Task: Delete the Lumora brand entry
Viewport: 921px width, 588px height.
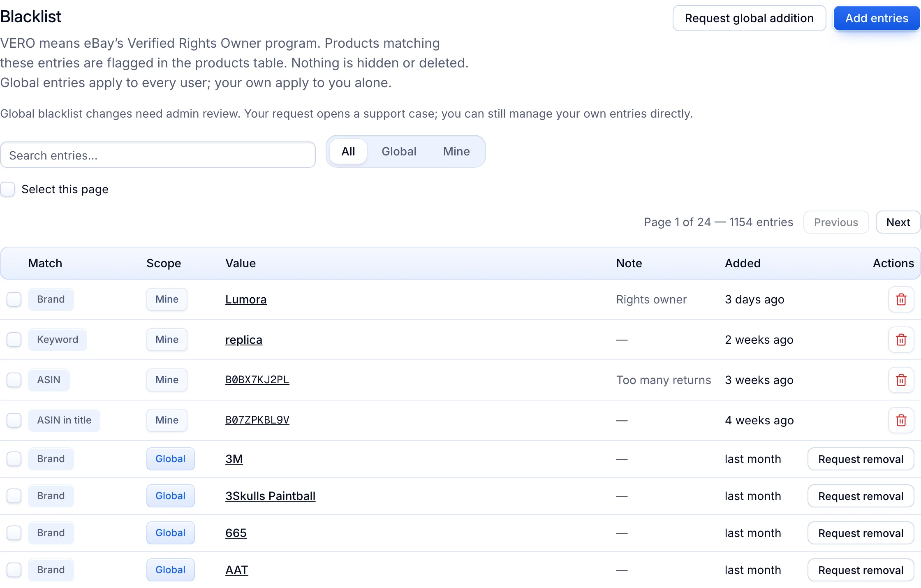Action: coord(901,299)
